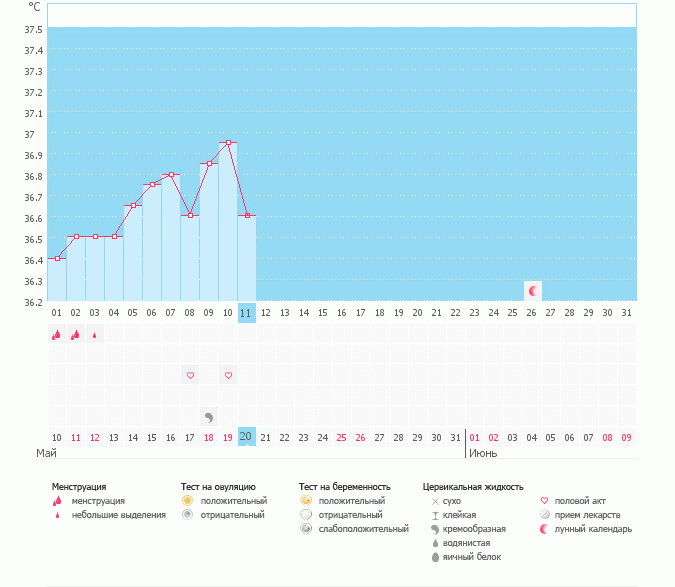Screen dimensions: 675x587
Task: Click the weak positive pregnancy test legend icon
Action: point(305,528)
